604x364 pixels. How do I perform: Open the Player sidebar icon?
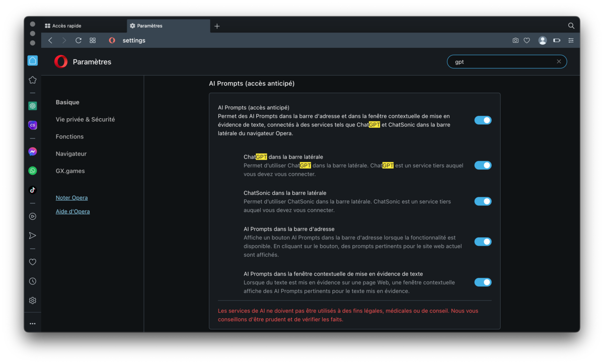pos(33,216)
